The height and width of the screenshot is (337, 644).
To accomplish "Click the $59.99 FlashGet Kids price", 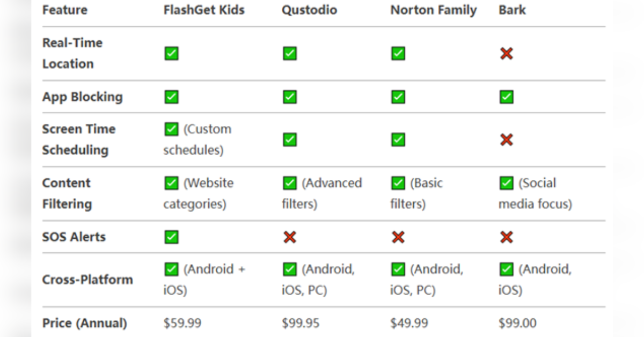I will click(182, 324).
